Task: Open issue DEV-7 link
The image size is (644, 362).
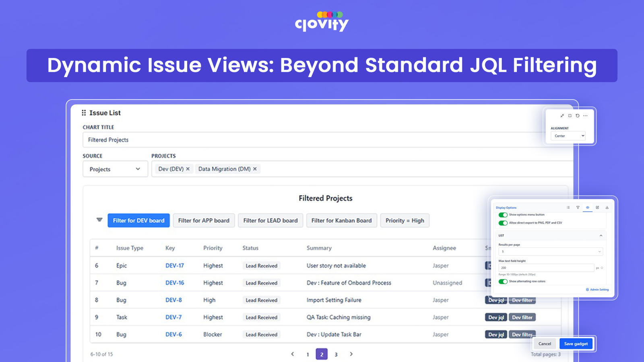Action: [x=173, y=317]
